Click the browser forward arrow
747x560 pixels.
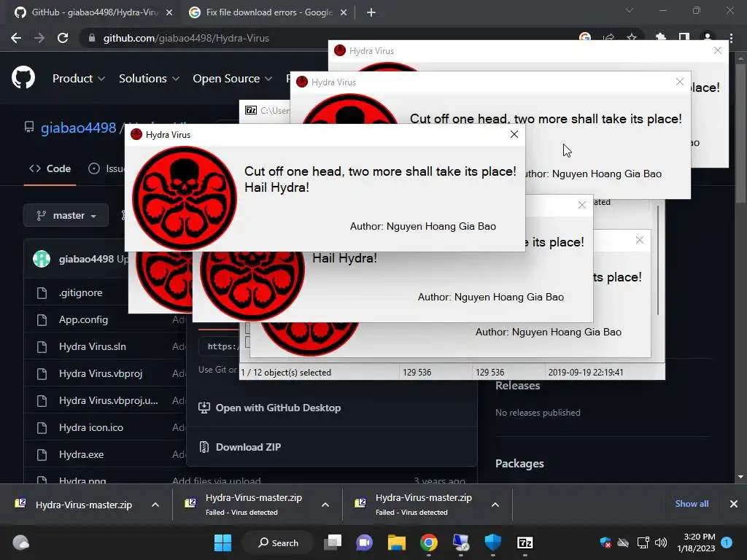coord(39,38)
